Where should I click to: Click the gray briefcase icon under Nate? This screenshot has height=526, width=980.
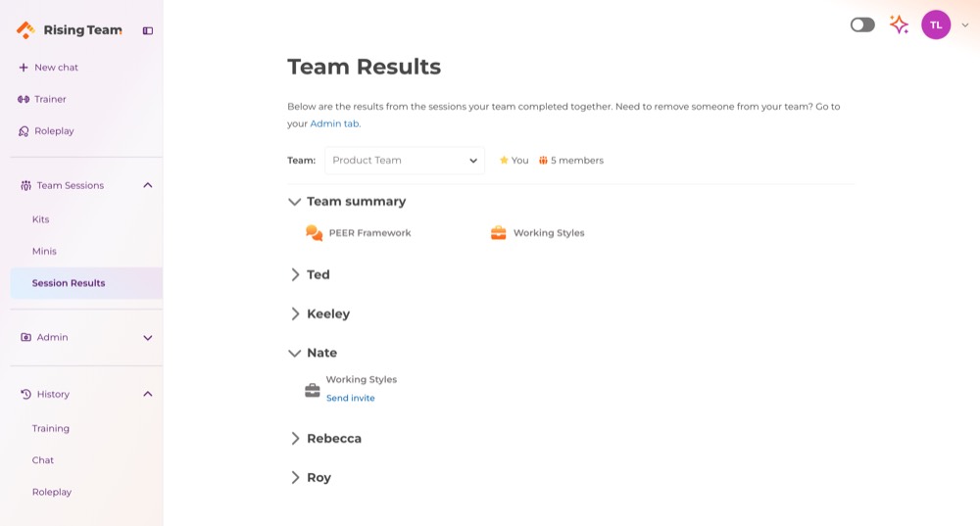(x=313, y=391)
